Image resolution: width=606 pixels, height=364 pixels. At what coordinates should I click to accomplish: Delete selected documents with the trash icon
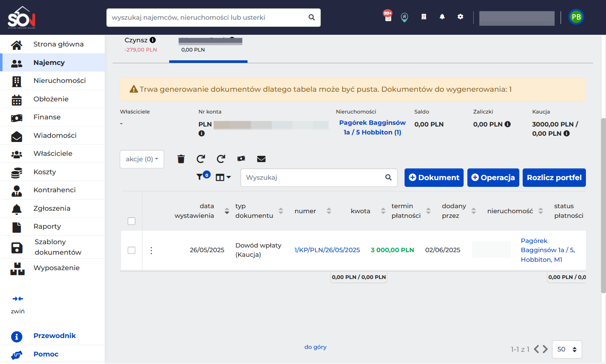click(x=181, y=159)
